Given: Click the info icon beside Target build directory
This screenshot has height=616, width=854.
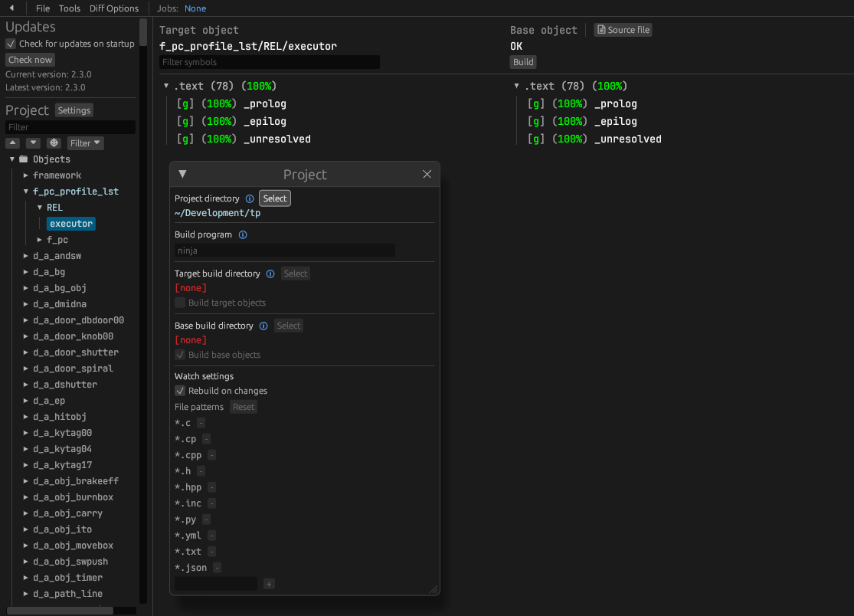Looking at the screenshot, I should pyautogui.click(x=269, y=274).
